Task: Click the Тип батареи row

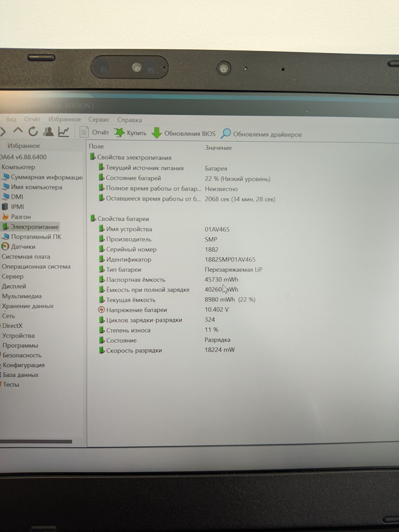Action: [180, 269]
